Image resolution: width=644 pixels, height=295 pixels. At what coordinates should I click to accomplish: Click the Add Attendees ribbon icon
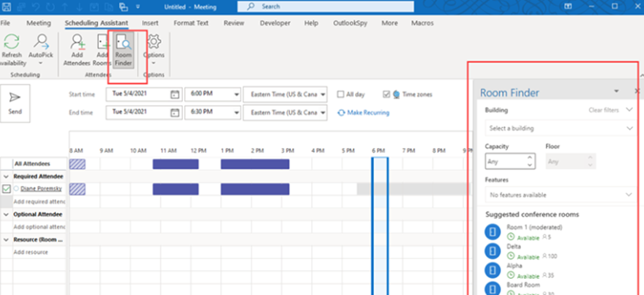click(x=78, y=42)
